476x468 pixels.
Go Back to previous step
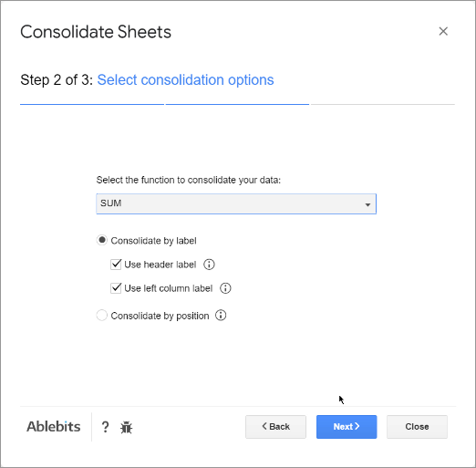[275, 427]
